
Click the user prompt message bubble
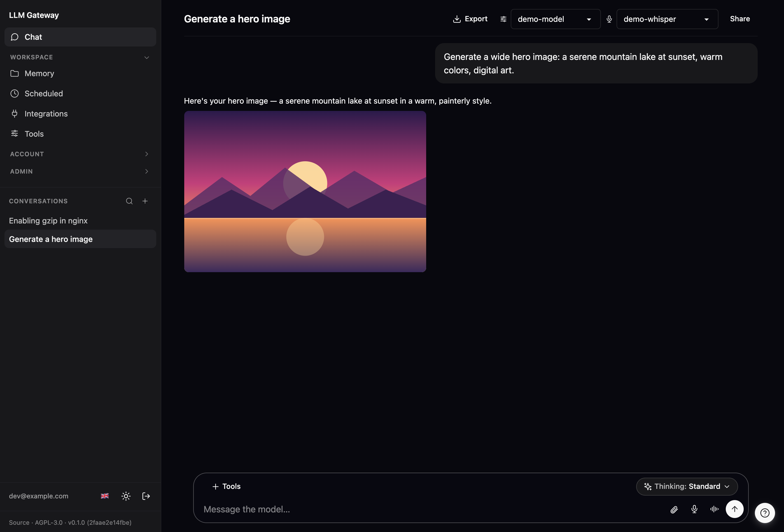coord(596,64)
